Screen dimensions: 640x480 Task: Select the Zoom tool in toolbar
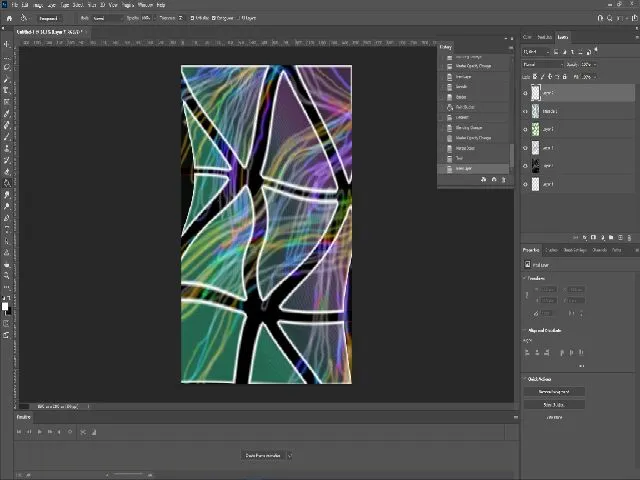7,276
